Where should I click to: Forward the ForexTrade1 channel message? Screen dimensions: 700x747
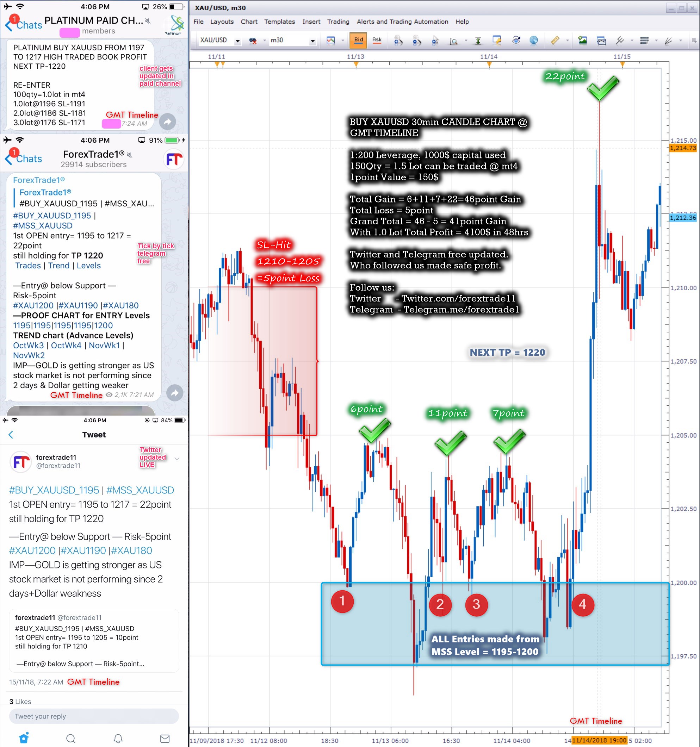(x=175, y=393)
